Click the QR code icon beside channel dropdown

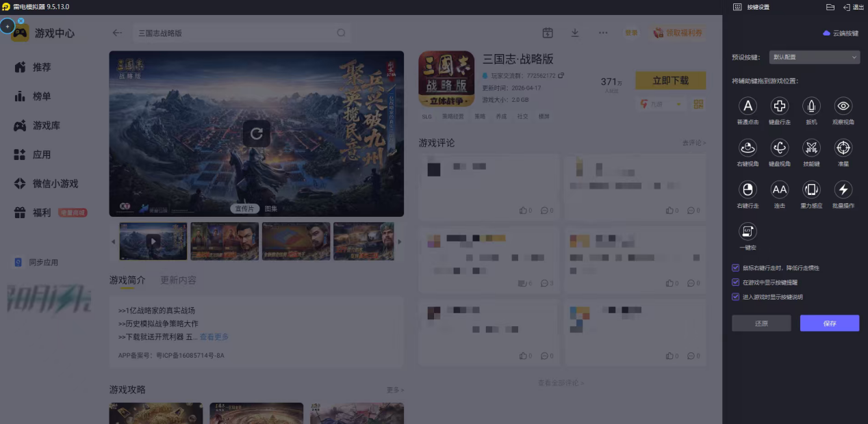click(699, 104)
